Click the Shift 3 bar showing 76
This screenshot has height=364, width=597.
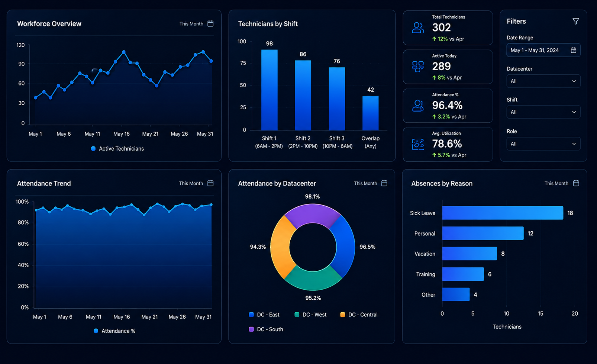337,99
